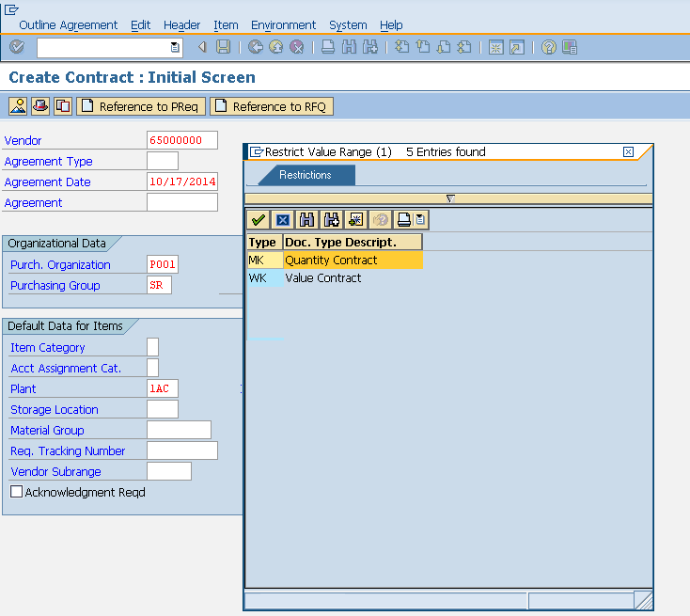Click the green Back arrow icon

pos(256,47)
